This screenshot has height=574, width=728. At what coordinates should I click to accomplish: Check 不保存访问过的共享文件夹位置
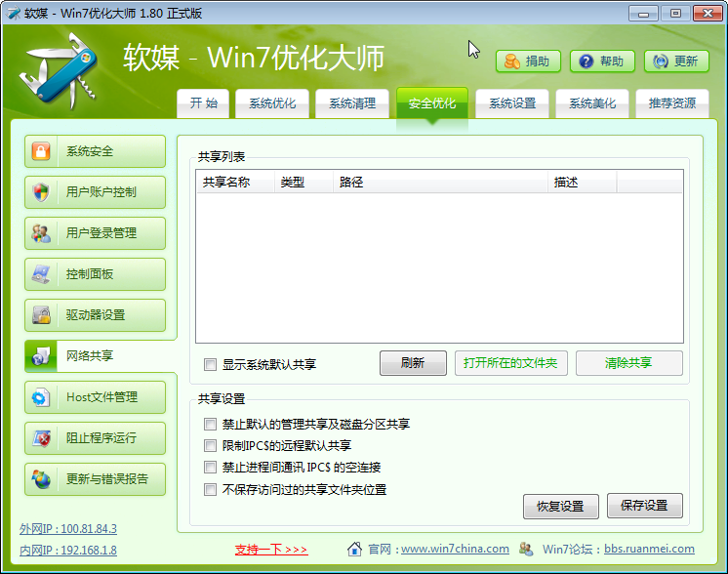[211, 489]
